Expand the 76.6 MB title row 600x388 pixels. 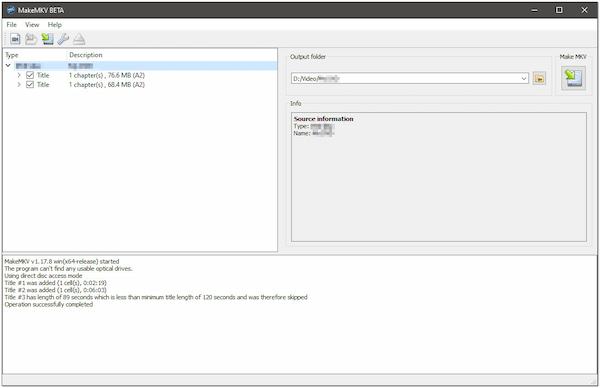19,75
